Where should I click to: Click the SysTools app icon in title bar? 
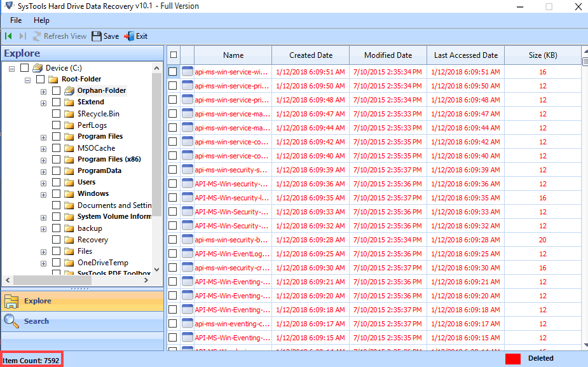[10, 6]
